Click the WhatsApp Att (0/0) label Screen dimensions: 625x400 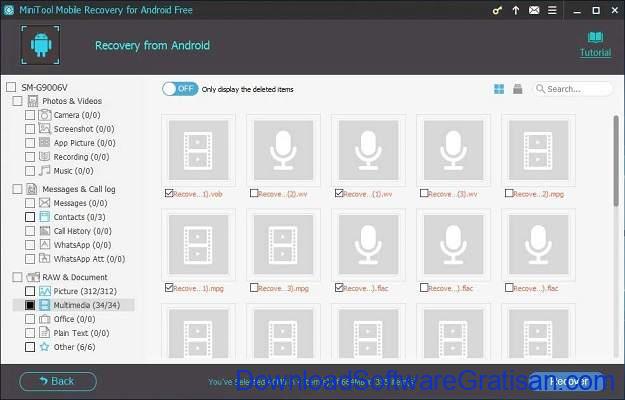89,259
